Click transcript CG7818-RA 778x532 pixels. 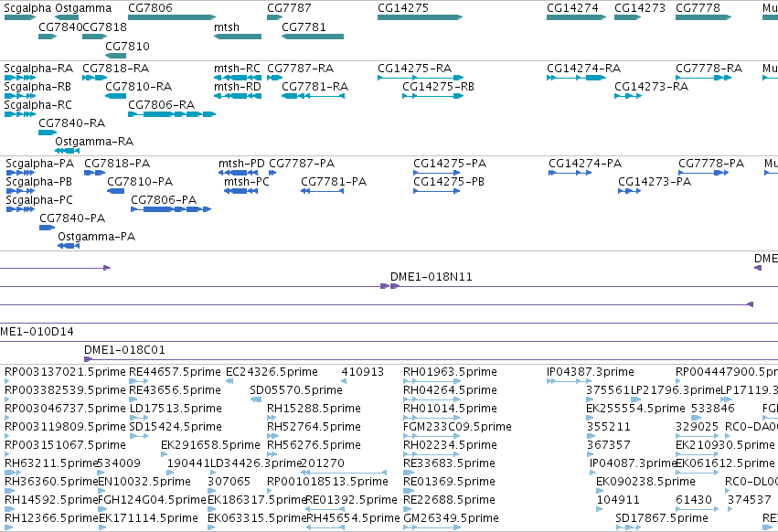115,69
